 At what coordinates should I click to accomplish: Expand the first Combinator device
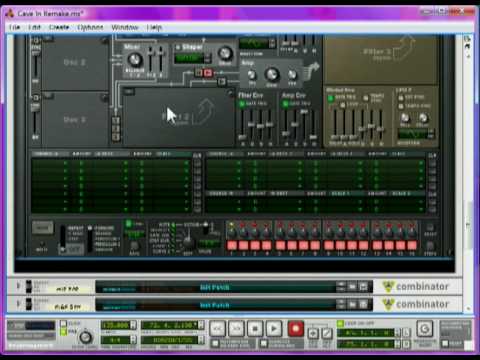[x=19, y=286]
